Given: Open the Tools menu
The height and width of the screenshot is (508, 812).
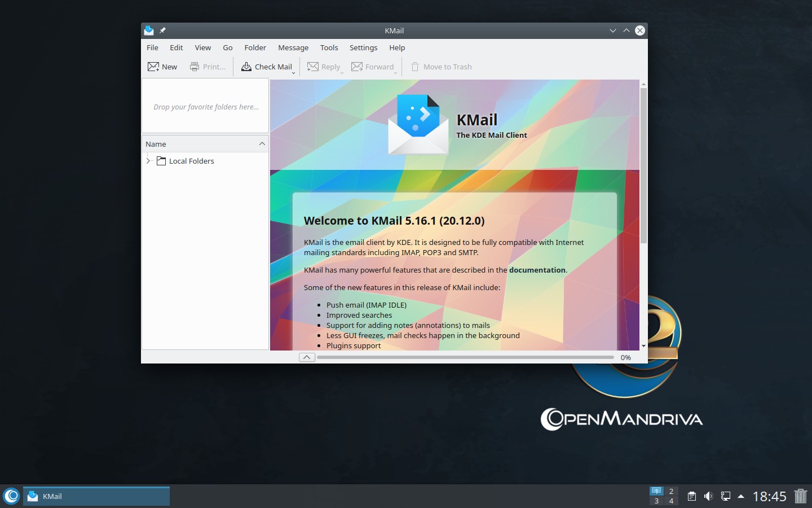Looking at the screenshot, I should pyautogui.click(x=329, y=47).
